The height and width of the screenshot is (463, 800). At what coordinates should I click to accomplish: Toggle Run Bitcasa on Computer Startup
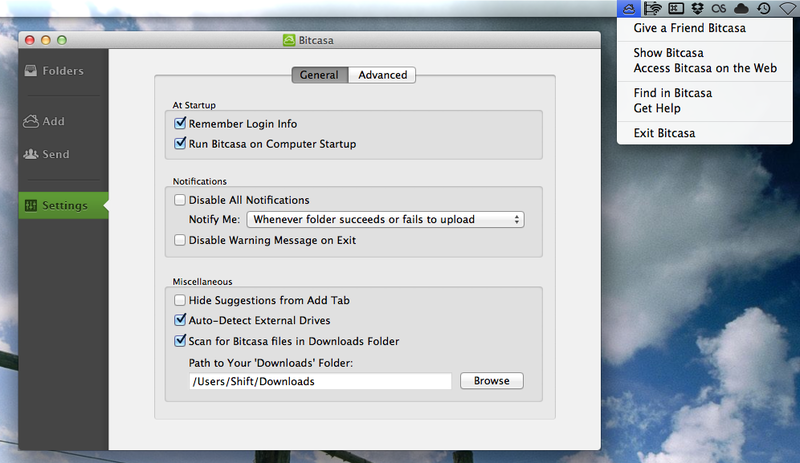[180, 143]
